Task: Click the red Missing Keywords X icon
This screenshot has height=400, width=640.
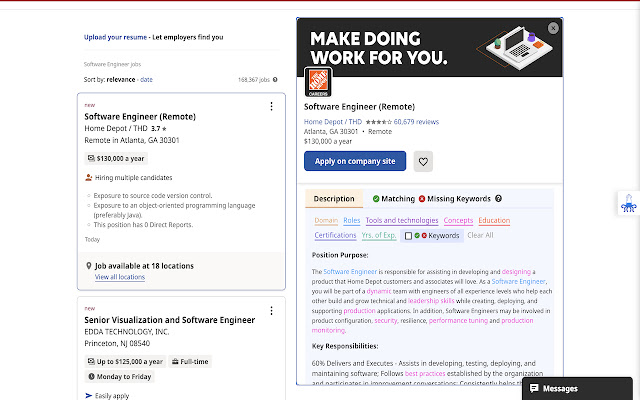Action: point(422,199)
